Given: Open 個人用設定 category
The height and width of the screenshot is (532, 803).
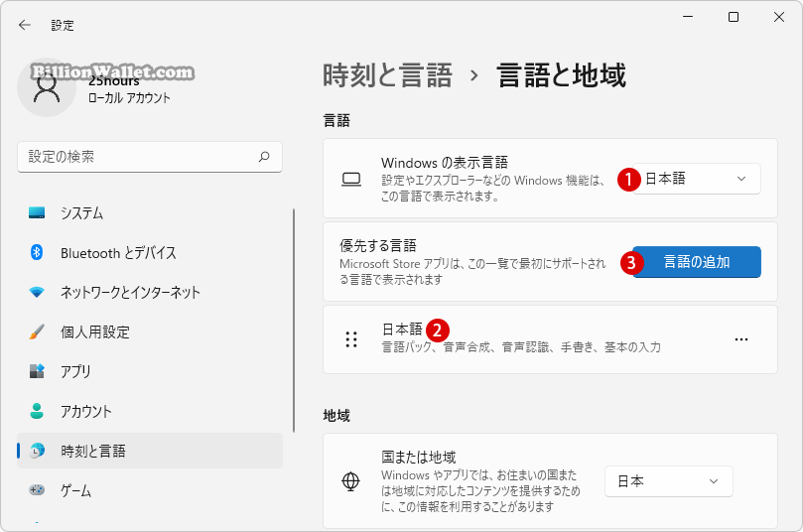Looking at the screenshot, I should point(150,332).
